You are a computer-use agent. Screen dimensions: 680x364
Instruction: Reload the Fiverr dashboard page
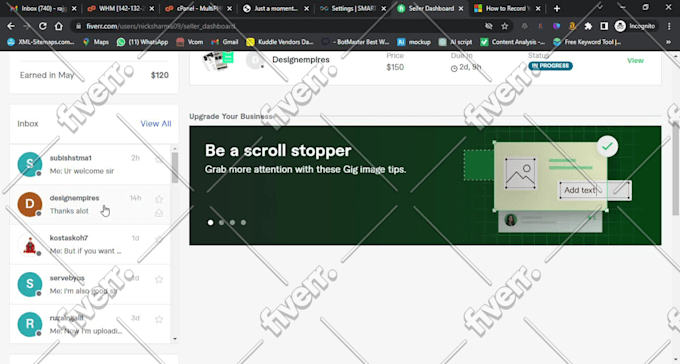pyautogui.click(x=42, y=26)
